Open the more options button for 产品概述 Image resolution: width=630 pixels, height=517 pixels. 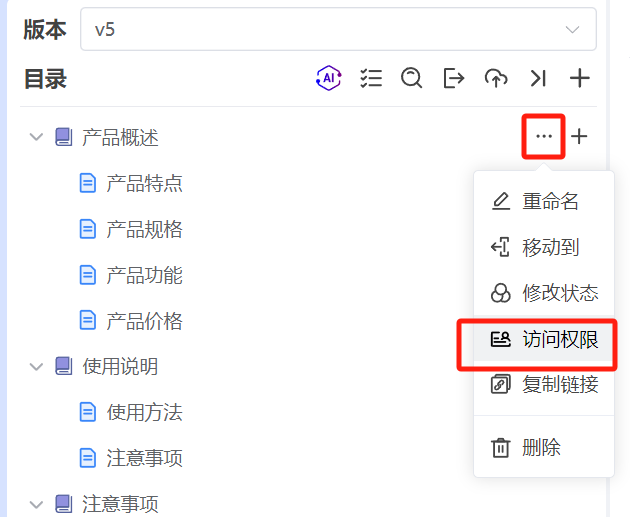(x=544, y=136)
